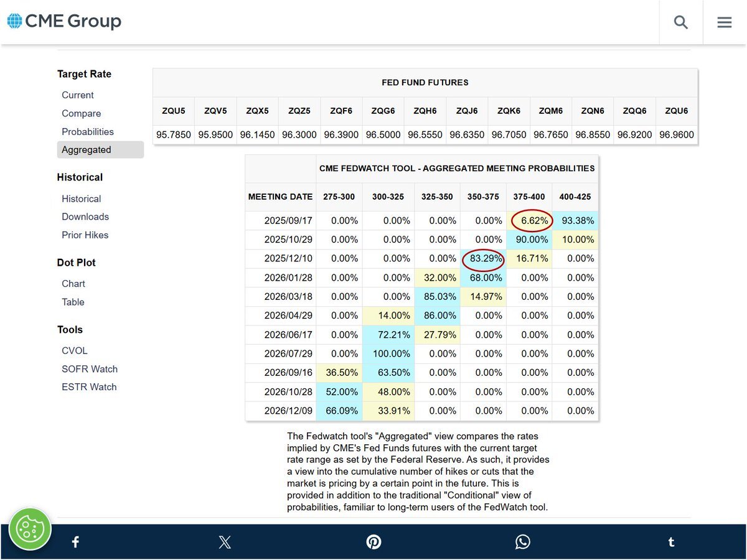Share page on Pinterest
Viewport: 747px width, 560px height.
coord(374,542)
